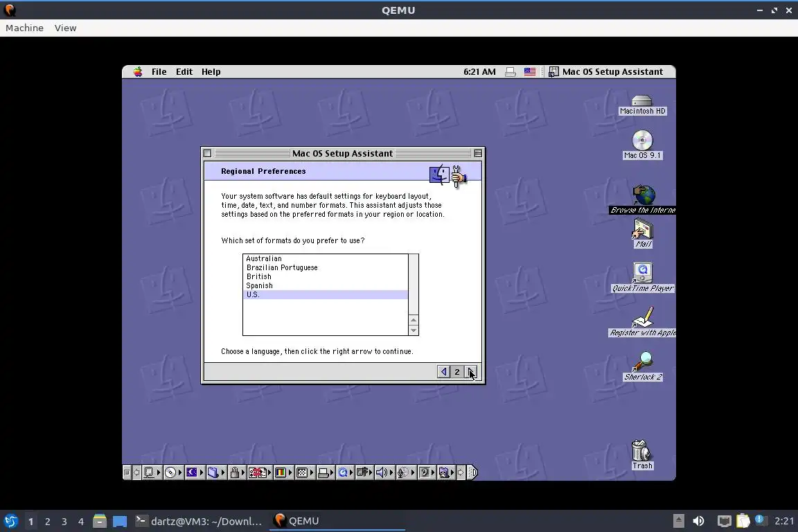Click the File Sharing folder strip module
Viewport: 798px width, 532px height.
click(216, 472)
